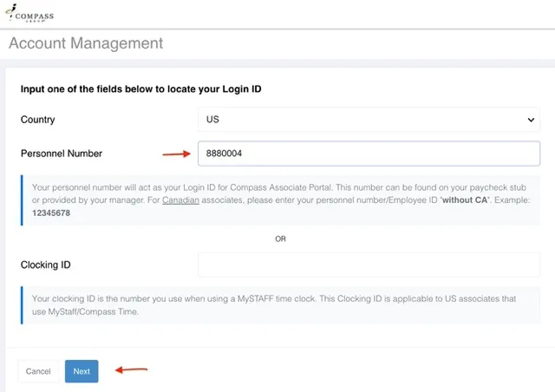Click the Cancel button
This screenshot has width=555, height=392.
click(x=38, y=371)
